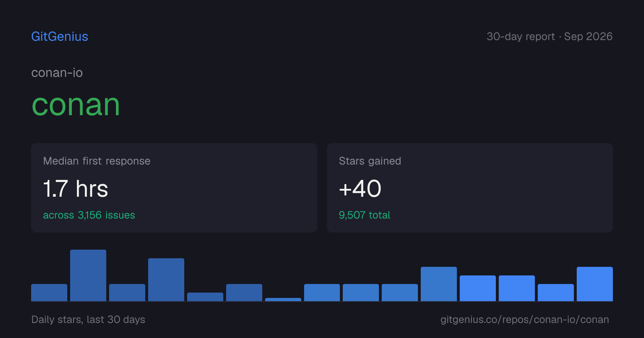Open the conan-io organization name

tap(57, 73)
